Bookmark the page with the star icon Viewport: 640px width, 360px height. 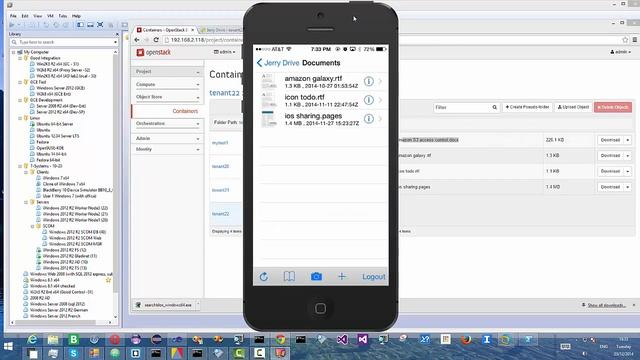[x=625, y=40]
